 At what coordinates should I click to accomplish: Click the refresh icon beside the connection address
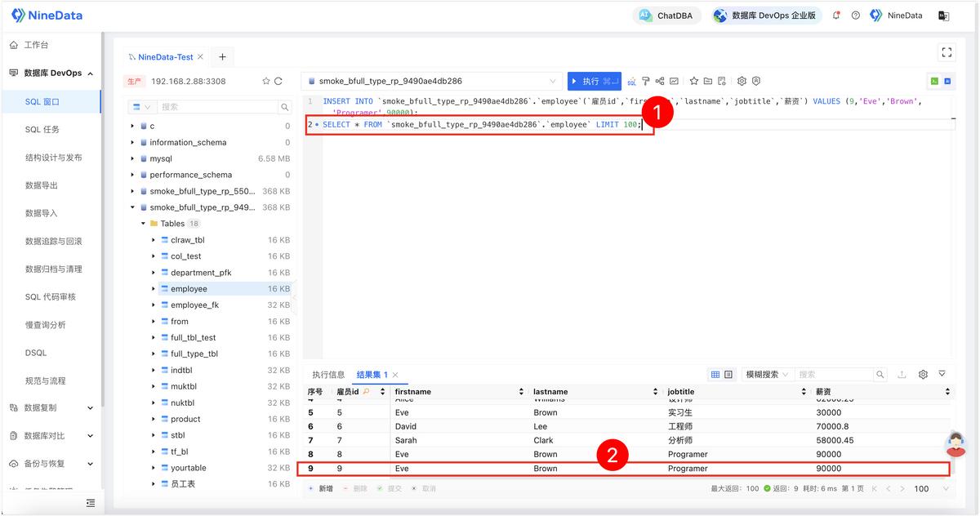[278, 81]
